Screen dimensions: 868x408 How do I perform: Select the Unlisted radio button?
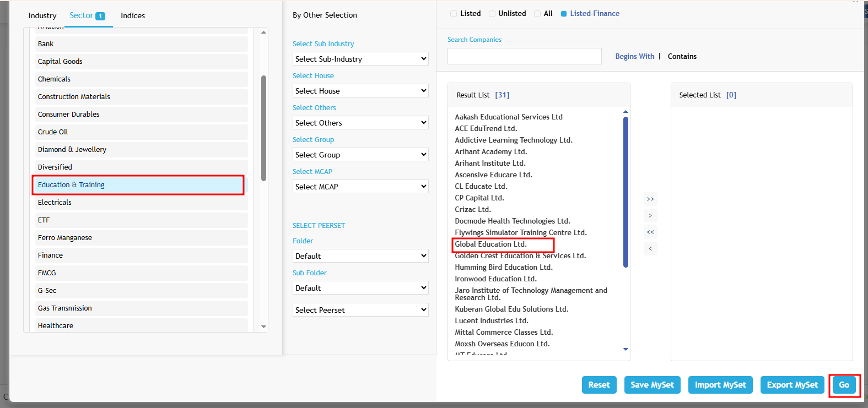(492, 14)
